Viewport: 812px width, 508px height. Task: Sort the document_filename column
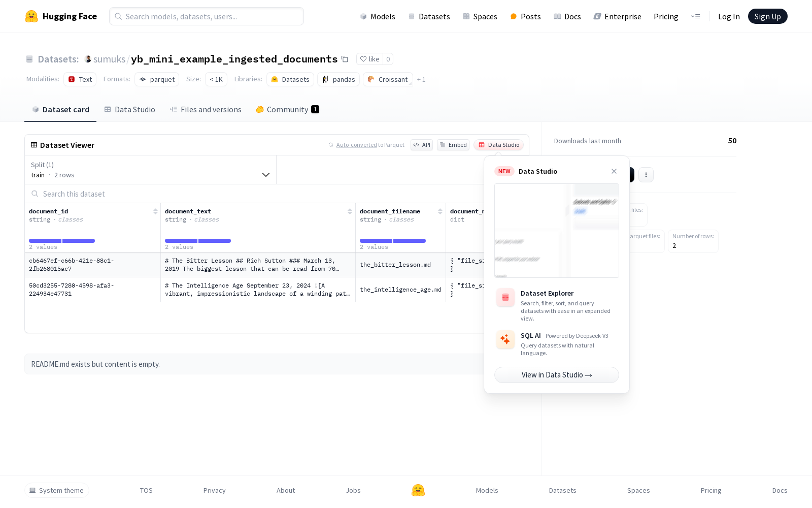coord(440,211)
